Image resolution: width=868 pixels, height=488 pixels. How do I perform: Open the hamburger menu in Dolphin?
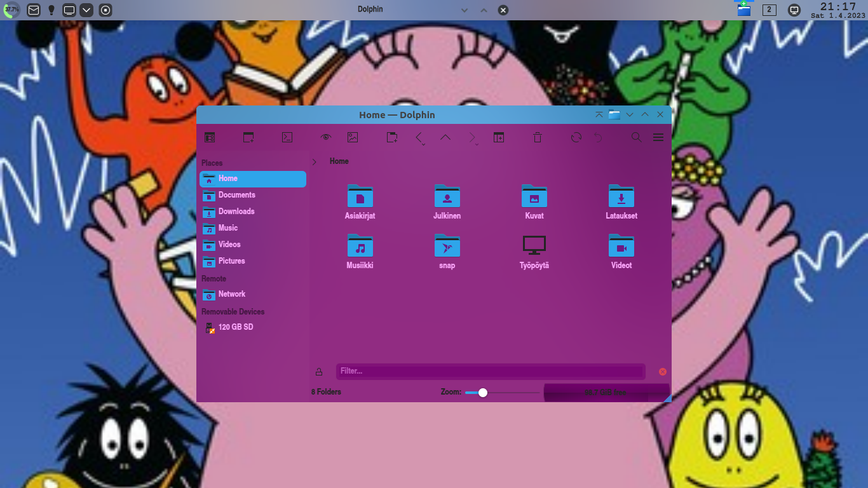pyautogui.click(x=658, y=137)
